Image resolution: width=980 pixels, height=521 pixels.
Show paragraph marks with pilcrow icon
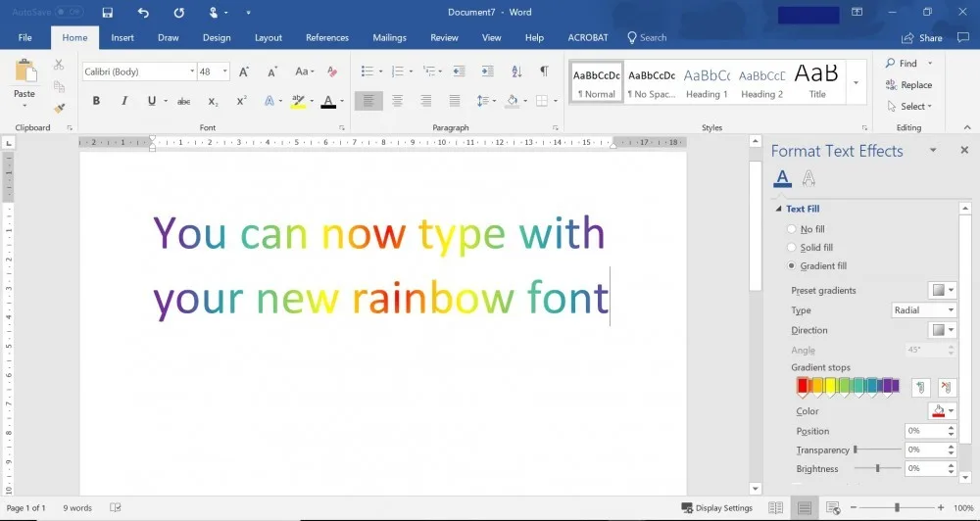(544, 71)
